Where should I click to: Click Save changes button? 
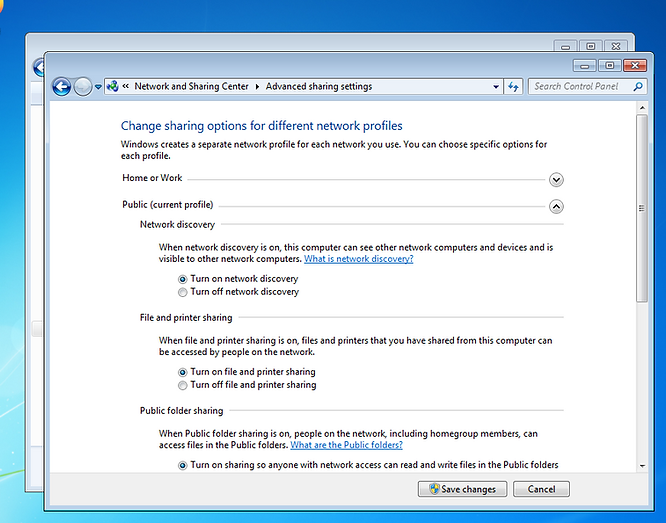[462, 489]
